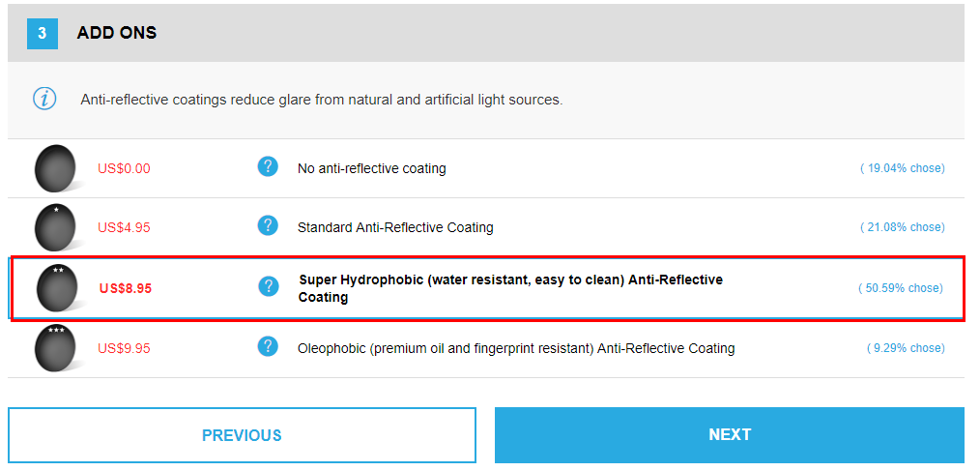Screen dimensions: 980x471
Task: Click help icon beside Super Hydrophobic coating
Action: point(269,286)
